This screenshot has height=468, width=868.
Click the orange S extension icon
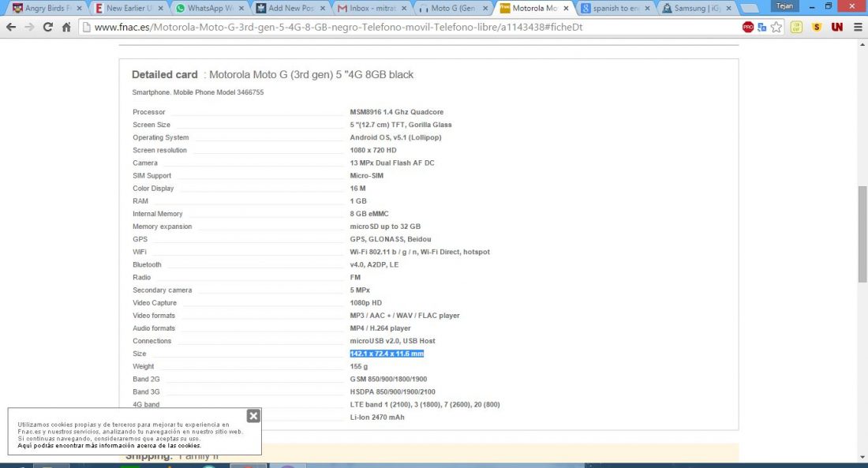(x=817, y=27)
